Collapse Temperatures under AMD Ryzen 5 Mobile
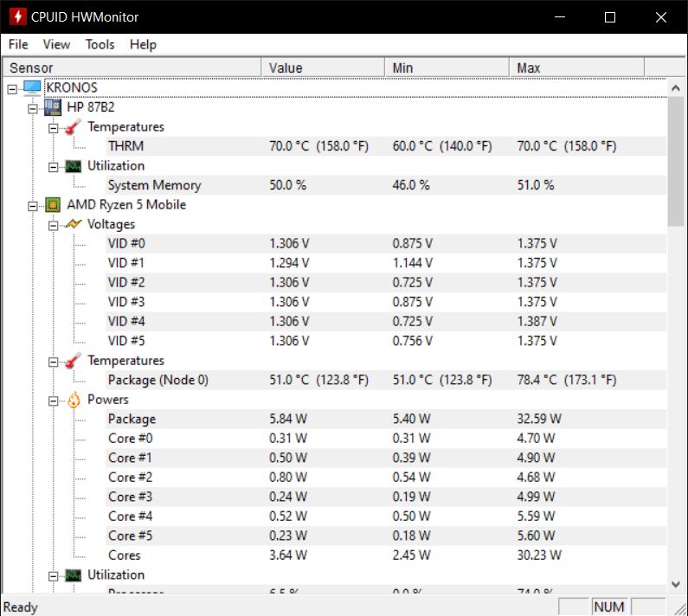 [53, 363]
